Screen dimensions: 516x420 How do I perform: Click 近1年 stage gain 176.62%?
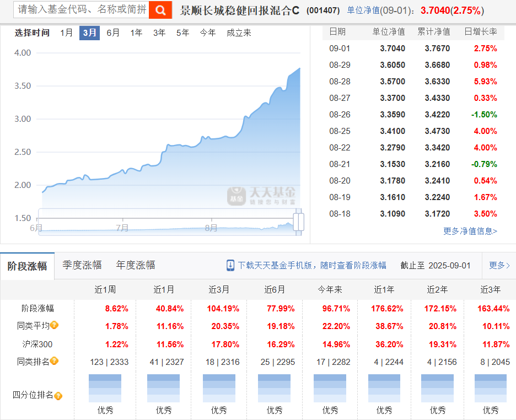tap(387, 309)
